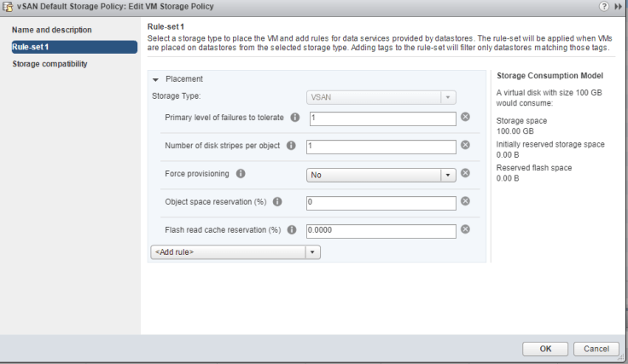Screen dimensions: 628x364
Task: Go to Name and description step
Action: click(51, 31)
